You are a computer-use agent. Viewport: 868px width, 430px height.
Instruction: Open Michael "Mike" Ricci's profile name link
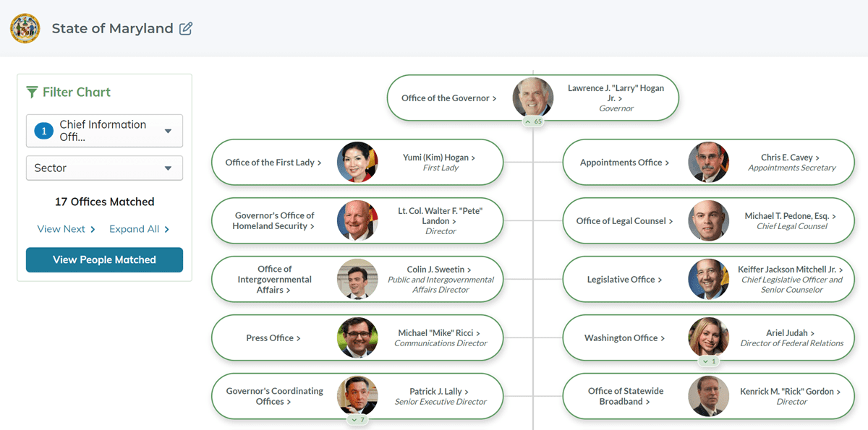tap(440, 332)
